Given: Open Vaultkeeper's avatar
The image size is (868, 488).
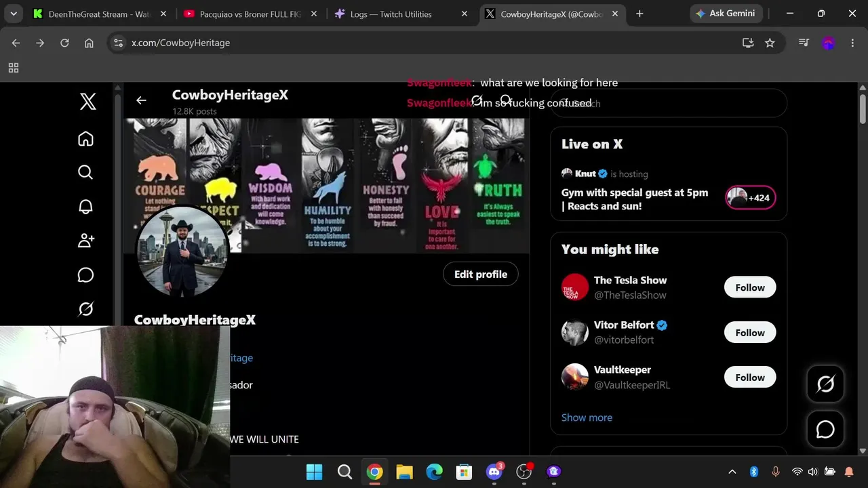Looking at the screenshot, I should pyautogui.click(x=575, y=378).
